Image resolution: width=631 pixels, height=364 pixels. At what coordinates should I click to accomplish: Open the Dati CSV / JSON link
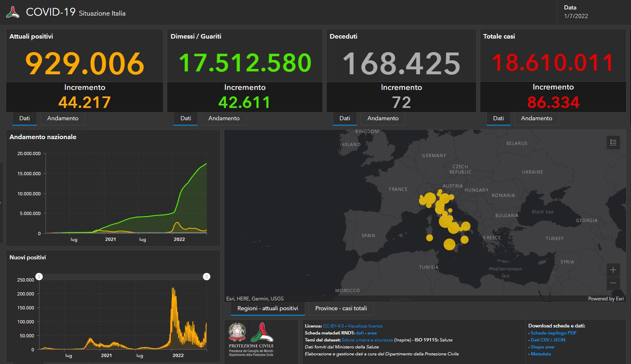click(x=548, y=340)
